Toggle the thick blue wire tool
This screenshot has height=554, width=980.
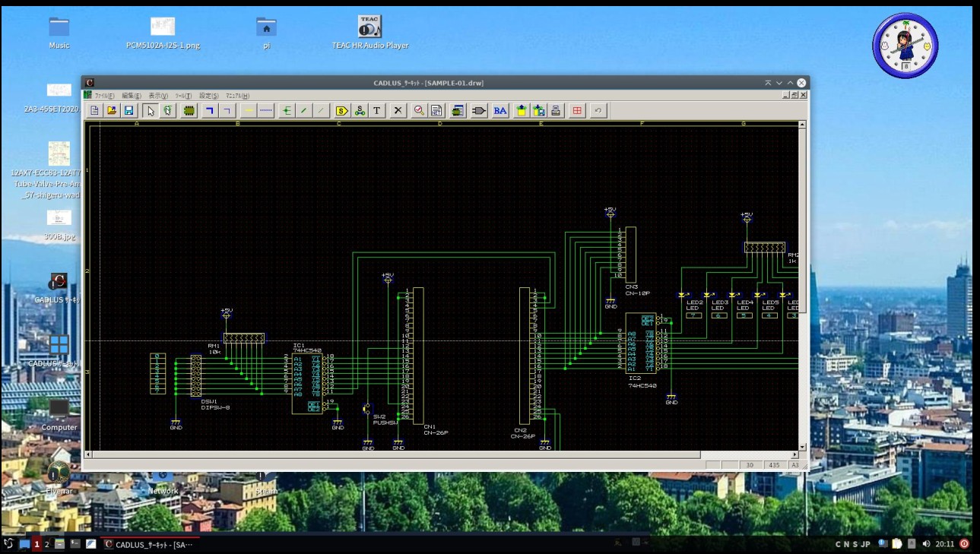[209, 111]
